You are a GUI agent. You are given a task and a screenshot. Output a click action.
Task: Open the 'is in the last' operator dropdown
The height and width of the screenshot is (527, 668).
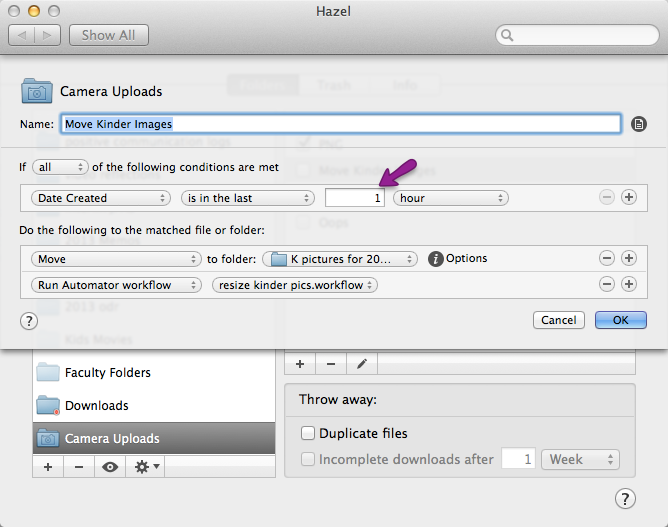pos(248,198)
